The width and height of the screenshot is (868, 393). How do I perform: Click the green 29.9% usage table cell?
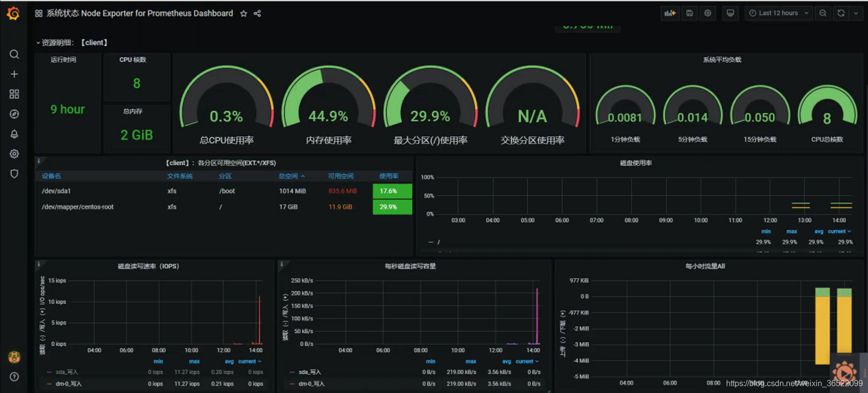(392, 207)
